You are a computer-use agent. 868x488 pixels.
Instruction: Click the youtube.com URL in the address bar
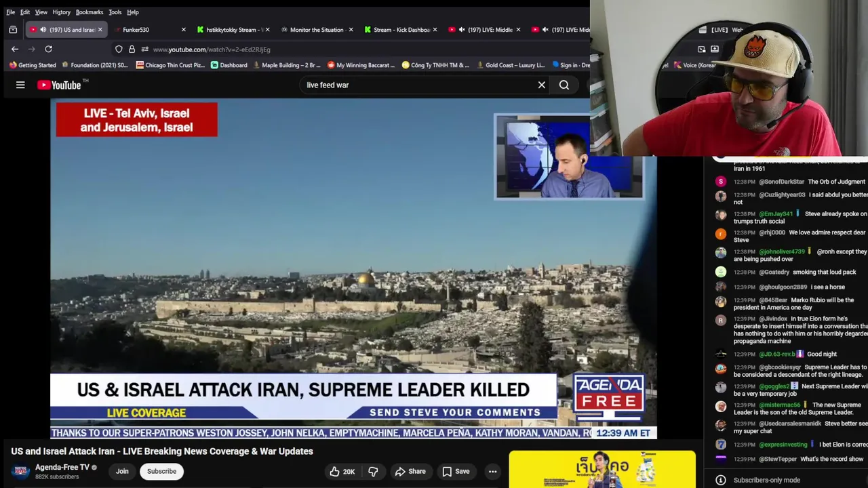tap(212, 49)
